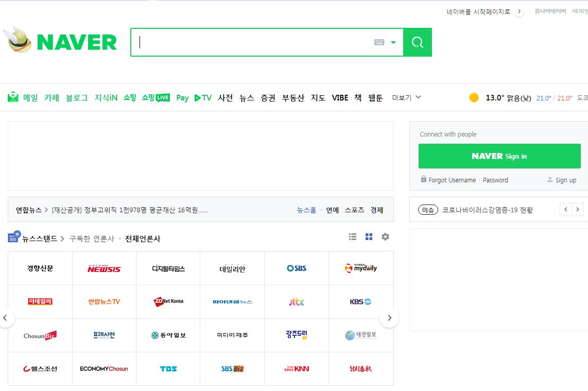Image resolution: width=588 pixels, height=391 pixels.
Task: Open the 재산공개 news headline
Action: [x=129, y=210]
